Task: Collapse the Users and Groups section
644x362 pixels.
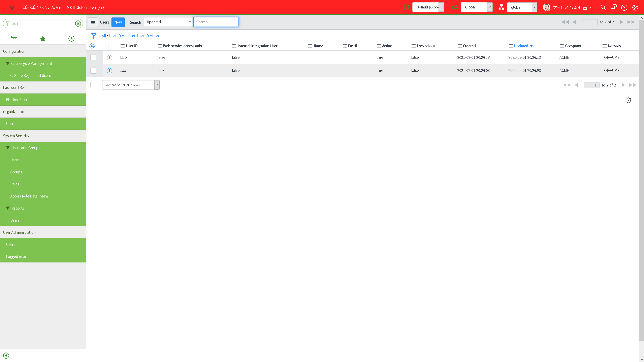Action: (x=8, y=148)
